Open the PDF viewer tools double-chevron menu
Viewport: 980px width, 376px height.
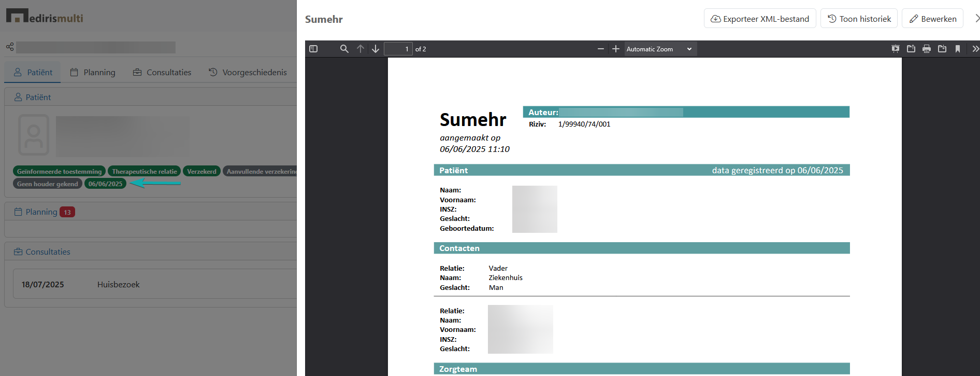[975, 49]
